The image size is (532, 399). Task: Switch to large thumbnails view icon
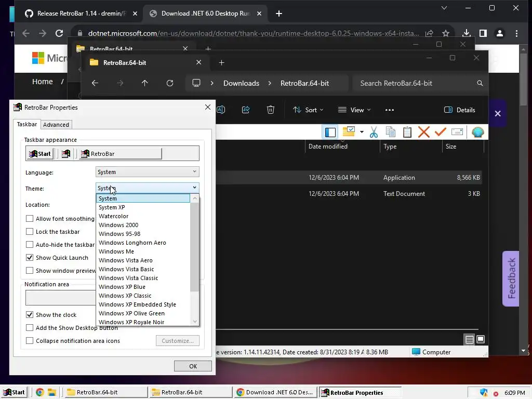(481, 339)
